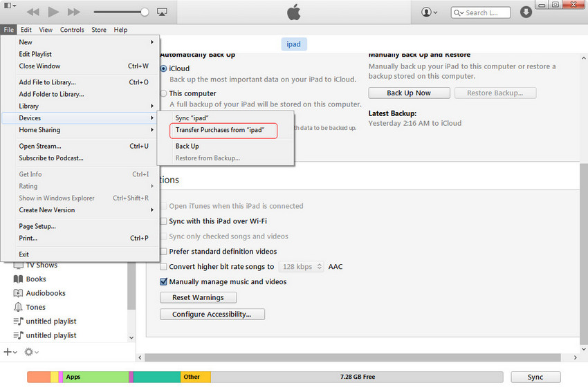The width and height of the screenshot is (588, 392).
Task: Open the Store menu
Action: [x=99, y=30]
